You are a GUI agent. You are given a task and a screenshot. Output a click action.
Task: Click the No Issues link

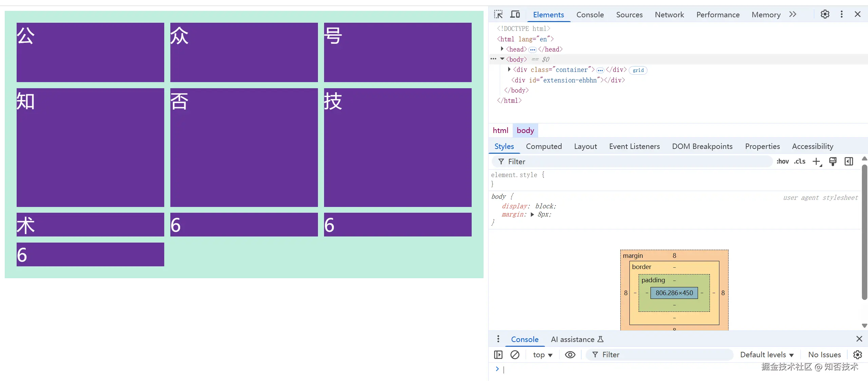[824, 355]
